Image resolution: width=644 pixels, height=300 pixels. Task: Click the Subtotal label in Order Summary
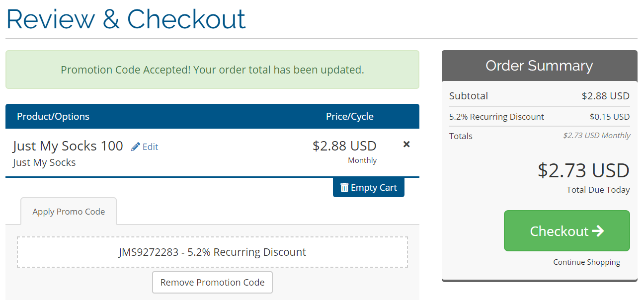click(469, 96)
